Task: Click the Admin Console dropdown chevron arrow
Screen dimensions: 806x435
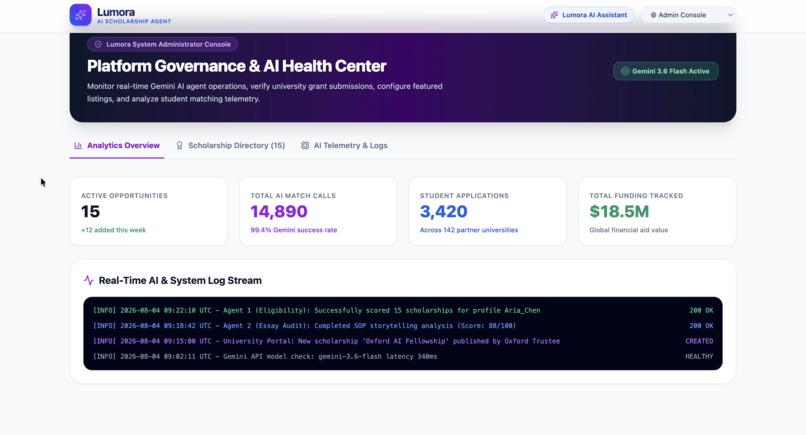Action: pos(730,15)
